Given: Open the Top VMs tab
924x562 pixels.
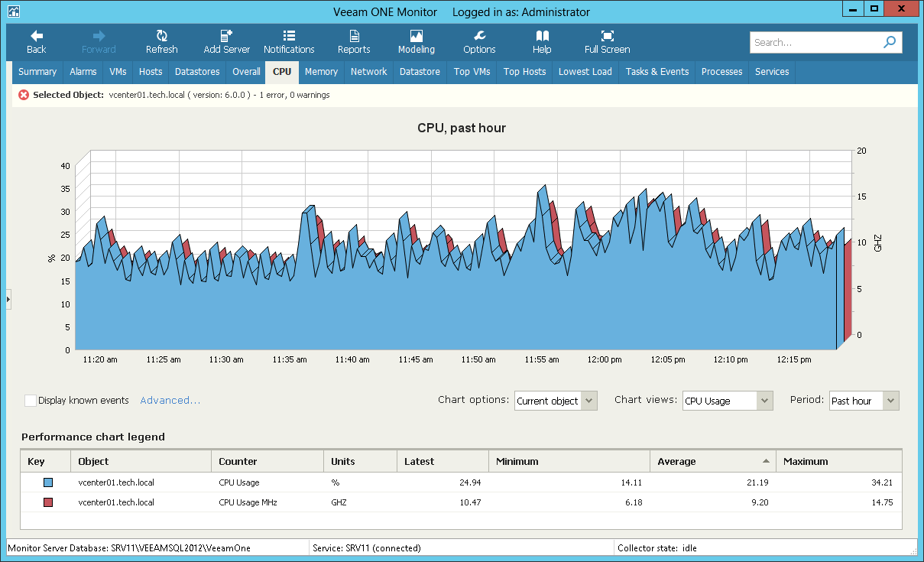Looking at the screenshot, I should 472,72.
